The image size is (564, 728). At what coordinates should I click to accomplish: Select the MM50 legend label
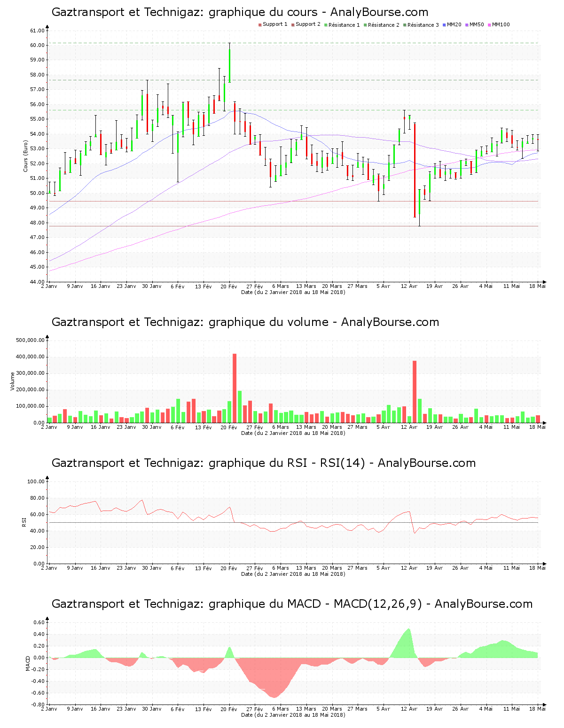click(477, 24)
